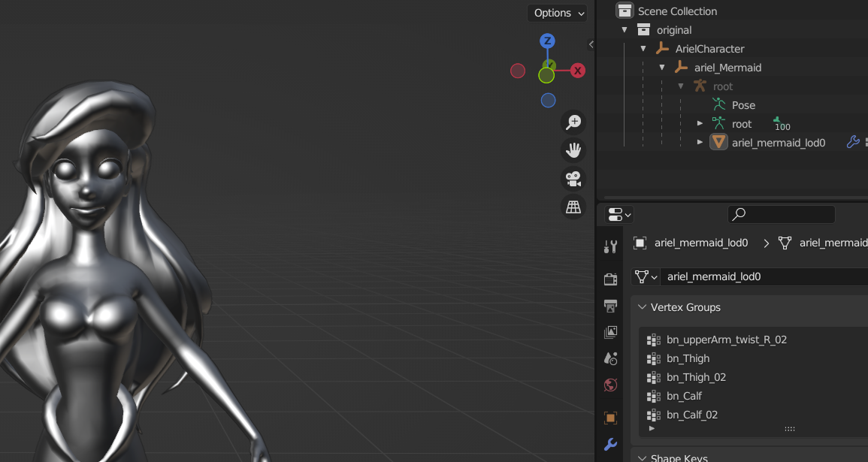
Task: Collapse the ariel_Mermaid tree node
Action: coord(662,68)
